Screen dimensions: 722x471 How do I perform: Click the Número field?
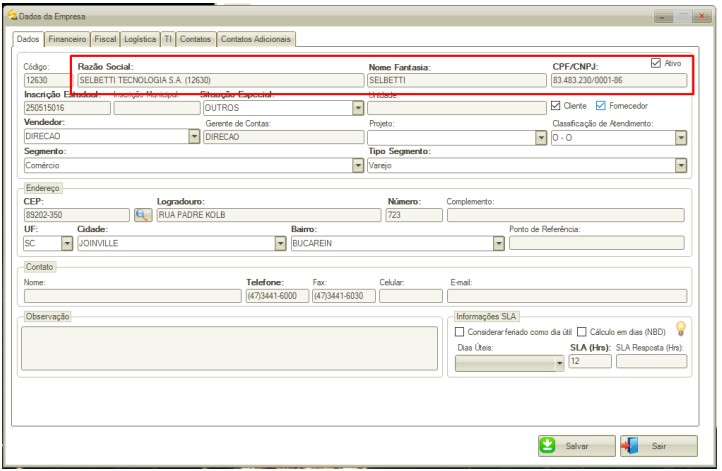[x=414, y=215]
